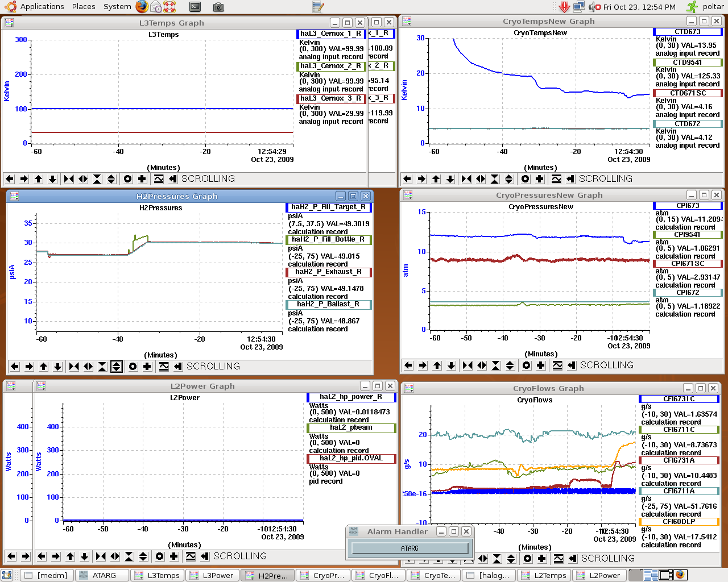Select haH2_P_Ballast_R legend button

click(x=328, y=305)
